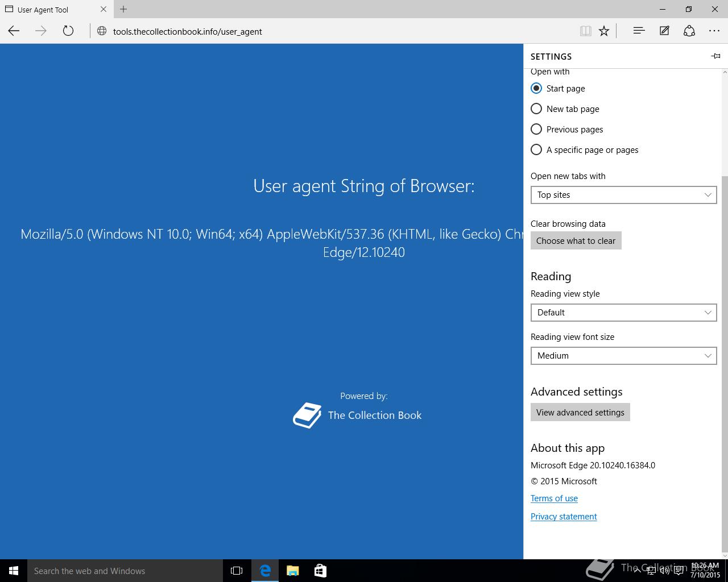This screenshot has height=582, width=728.
Task: Expand Reading view font size dropdown
Action: coord(623,356)
